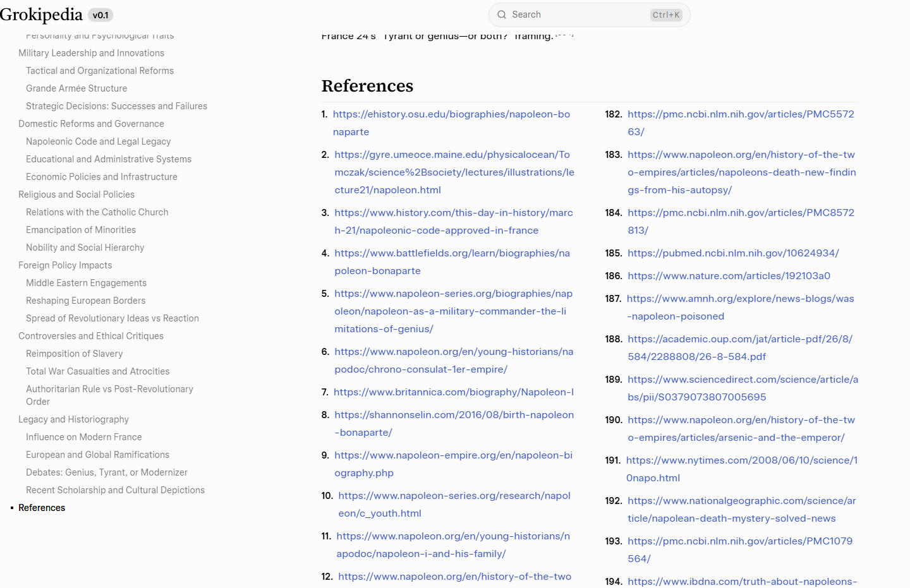The height and width of the screenshot is (588, 910).
Task: Go to Reimposition of Slavery section
Action: coord(74,354)
